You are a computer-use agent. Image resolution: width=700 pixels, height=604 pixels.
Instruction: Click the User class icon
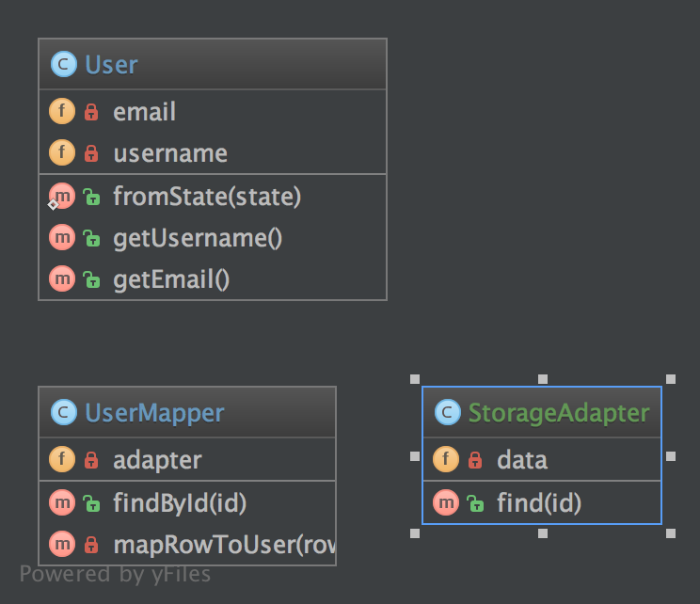(x=63, y=65)
